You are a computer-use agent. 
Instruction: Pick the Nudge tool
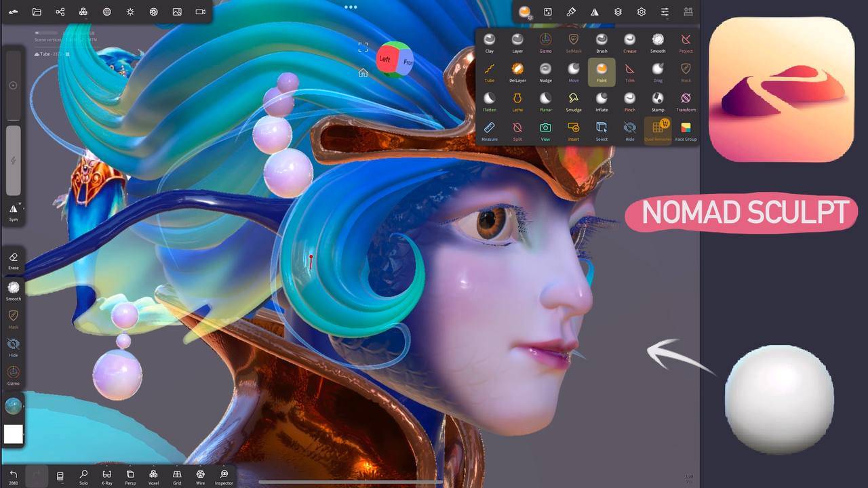click(x=545, y=72)
